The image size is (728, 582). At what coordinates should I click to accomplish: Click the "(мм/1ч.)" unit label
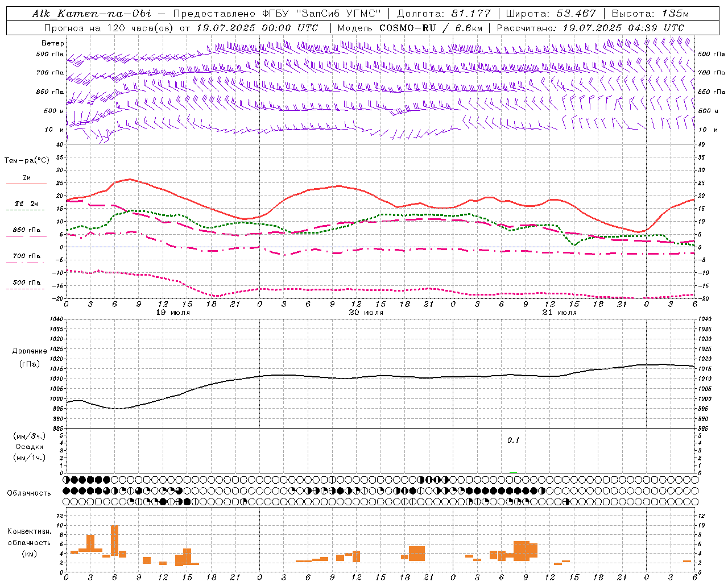(30, 458)
